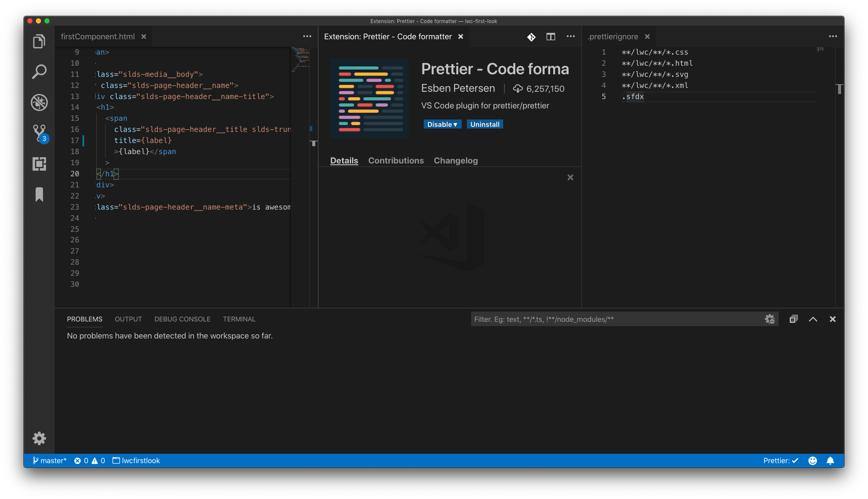Screen dimensions: 868x499
Task: Click the 6,257,150 install count
Action: 539,89
